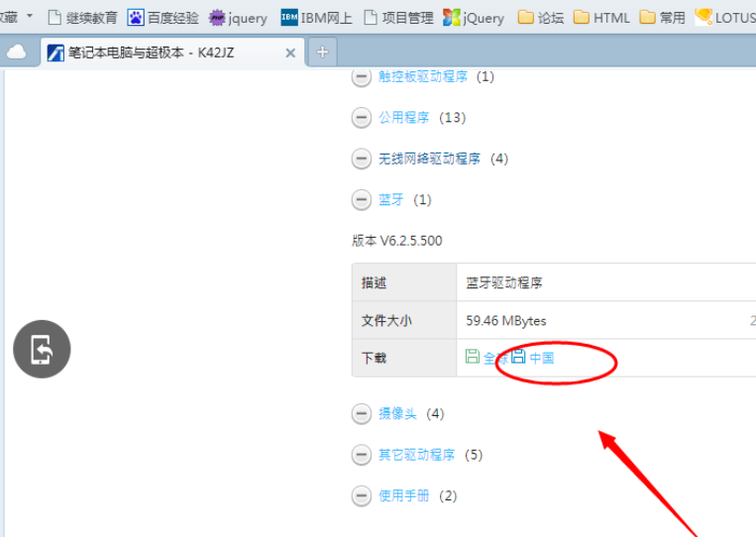Expand the 公用程序 section
Viewport: 756px width, 537px height.
(x=362, y=118)
